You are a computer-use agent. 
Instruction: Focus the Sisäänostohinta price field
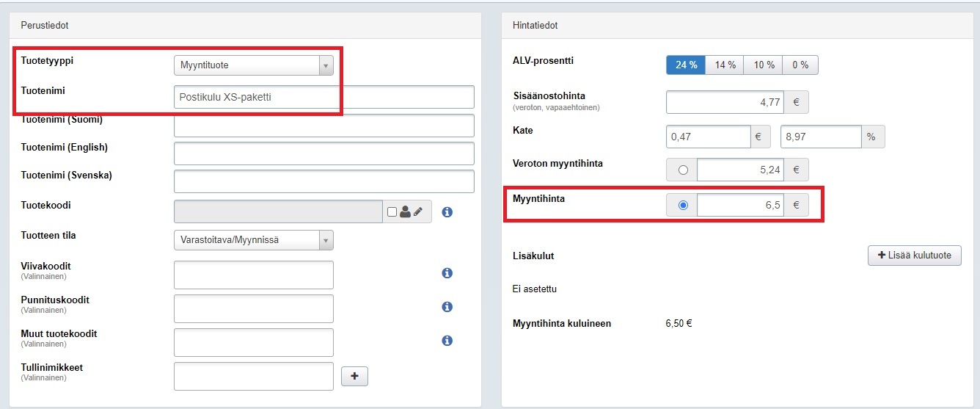(726, 102)
